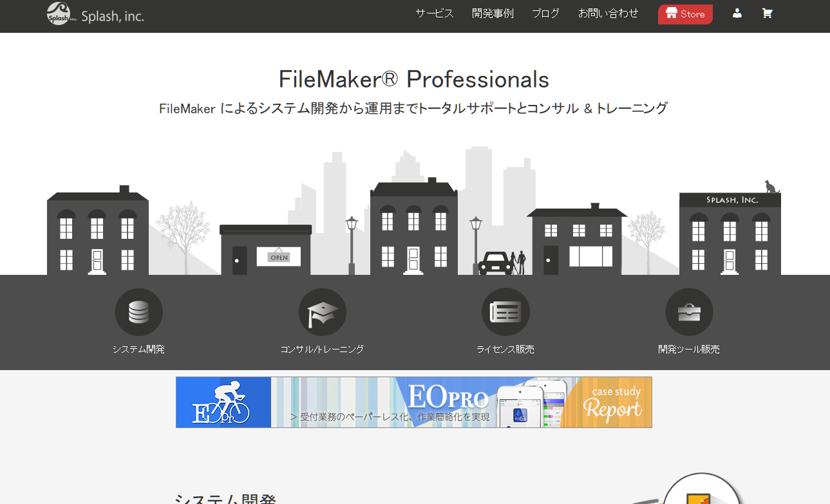Click the red Store button
Image resolution: width=830 pixels, height=504 pixels.
[685, 13]
